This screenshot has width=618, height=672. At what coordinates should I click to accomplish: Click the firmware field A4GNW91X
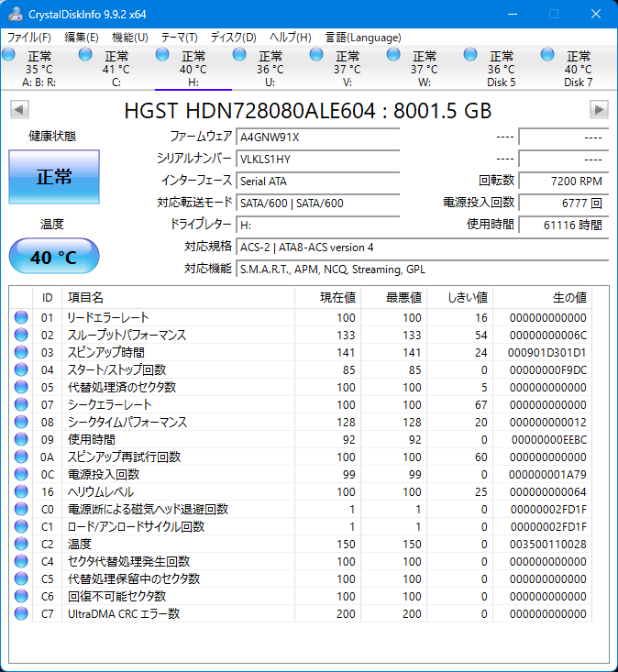click(317, 138)
